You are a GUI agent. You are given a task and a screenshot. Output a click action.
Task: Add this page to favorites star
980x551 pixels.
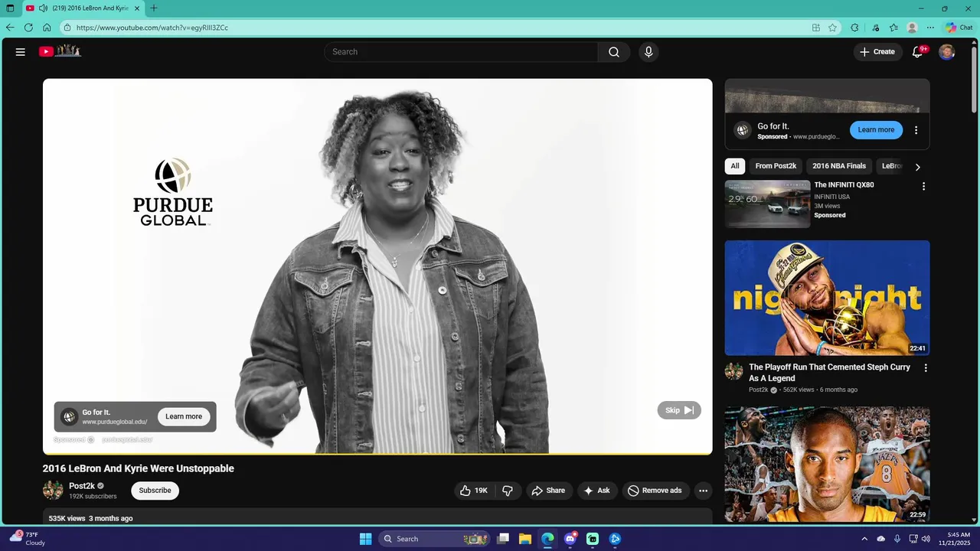point(833,28)
